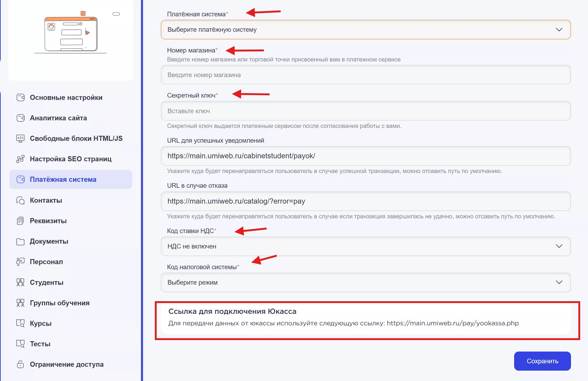The width and height of the screenshot is (588, 381).
Task: Focus the Вставьте ключ secret key field
Action: coord(365,111)
